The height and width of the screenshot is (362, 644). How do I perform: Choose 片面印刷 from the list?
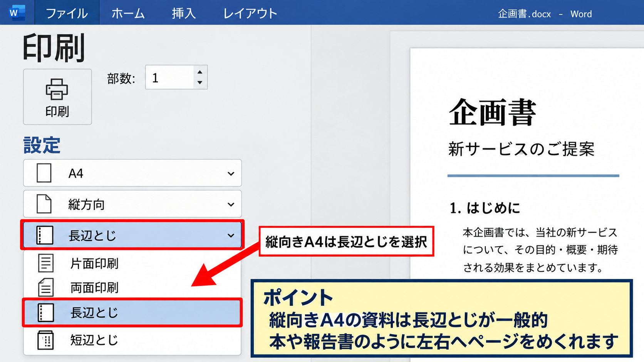(x=132, y=264)
